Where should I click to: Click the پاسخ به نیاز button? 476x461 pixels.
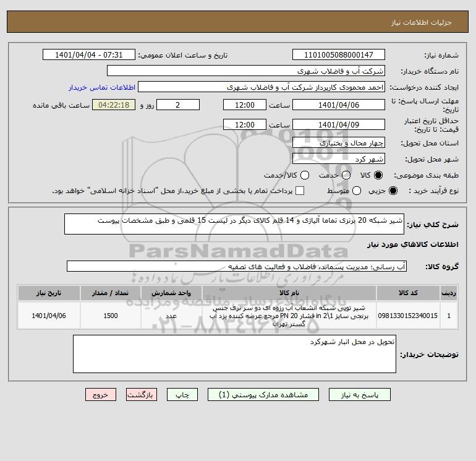pyautogui.click(x=359, y=395)
